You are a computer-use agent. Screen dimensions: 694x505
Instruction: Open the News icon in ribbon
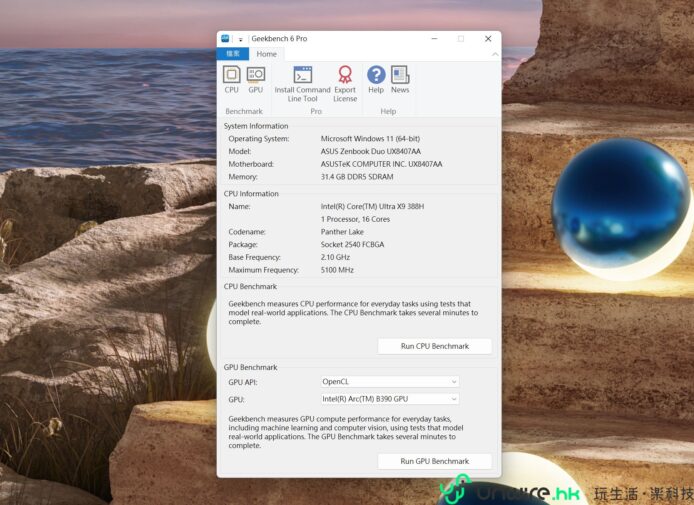tap(400, 80)
